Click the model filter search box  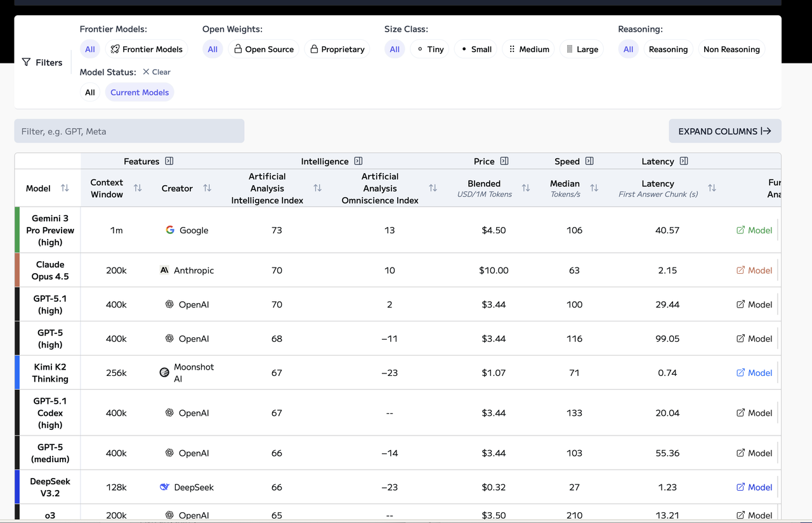coord(129,131)
